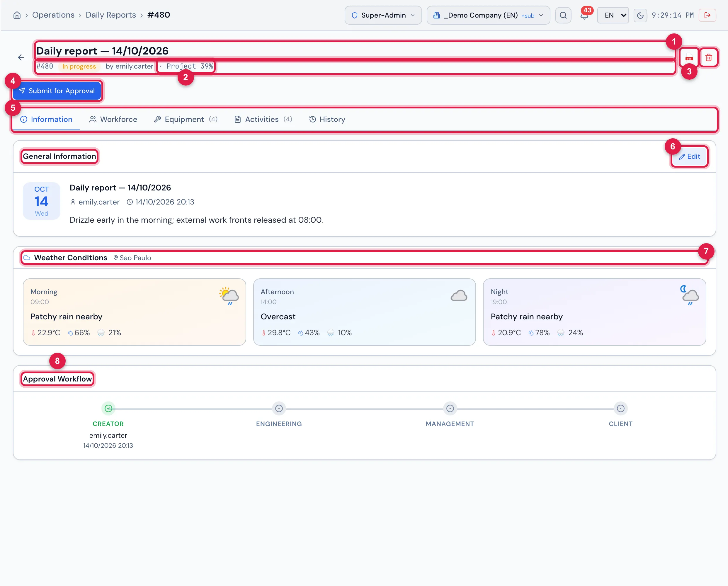
Task: Open notifications bell with 43 badge
Action: pos(584,15)
